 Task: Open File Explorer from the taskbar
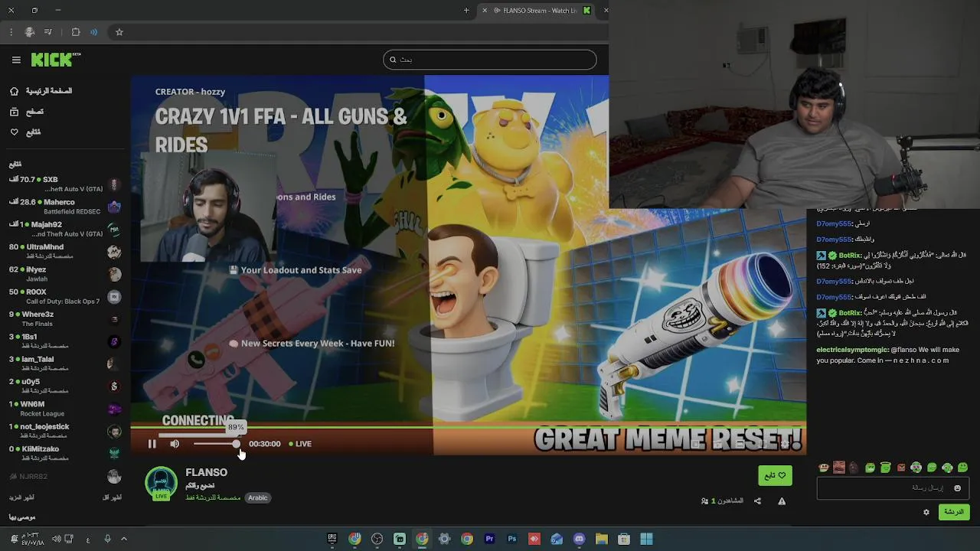tap(602, 539)
